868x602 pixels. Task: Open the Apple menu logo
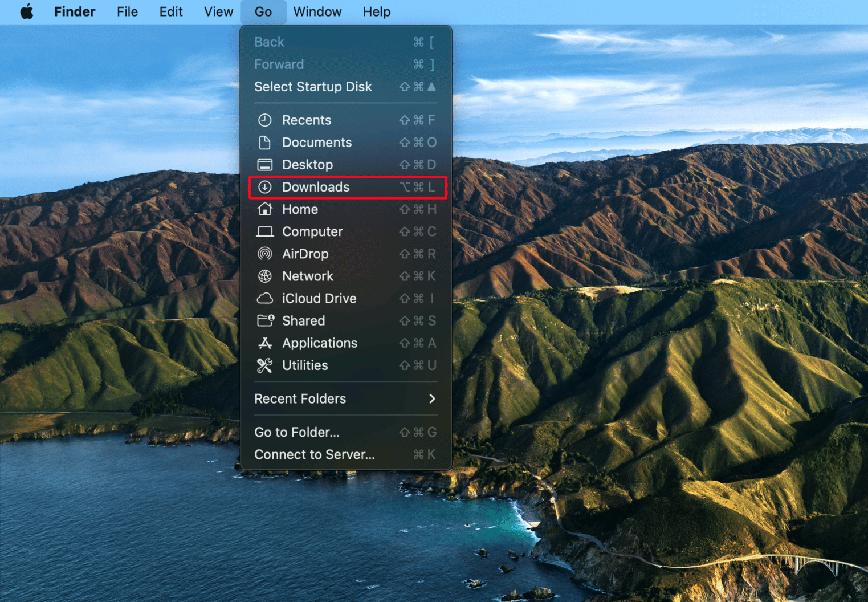pos(26,11)
